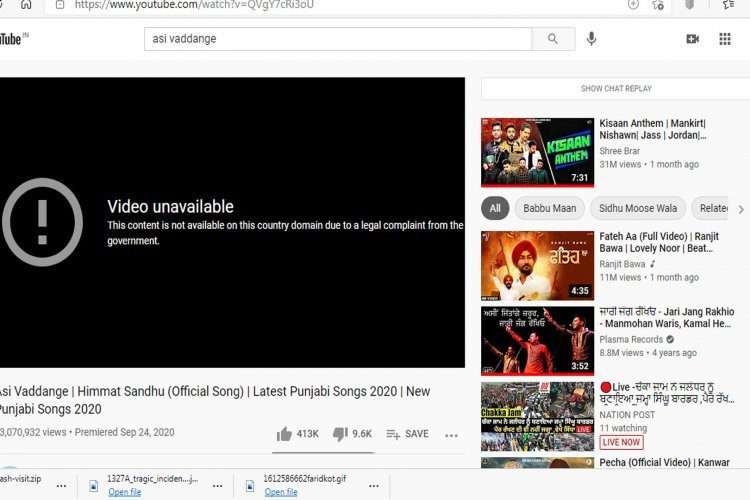This screenshot has height=500, width=750.
Task: Open Kisaan Anthem video thumbnail
Action: point(538,152)
